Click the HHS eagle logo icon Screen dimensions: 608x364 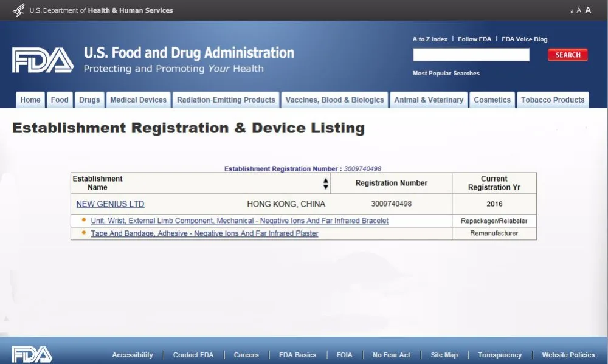point(19,10)
